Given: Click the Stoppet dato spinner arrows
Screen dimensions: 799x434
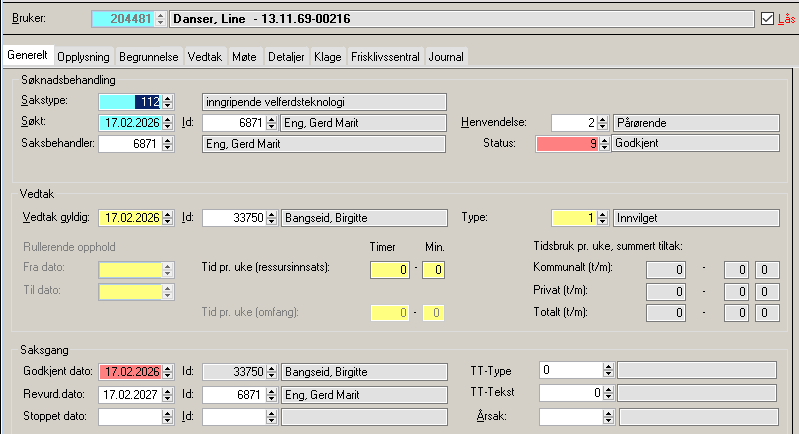Looking at the screenshot, I should point(168,416).
